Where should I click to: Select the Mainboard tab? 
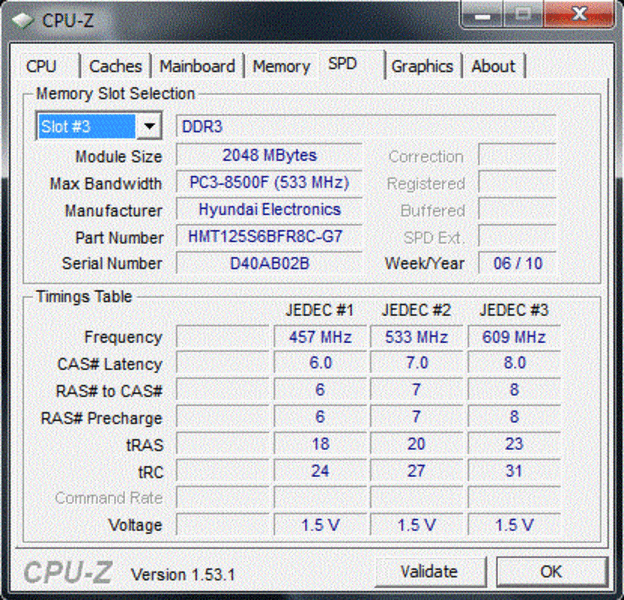point(197,66)
